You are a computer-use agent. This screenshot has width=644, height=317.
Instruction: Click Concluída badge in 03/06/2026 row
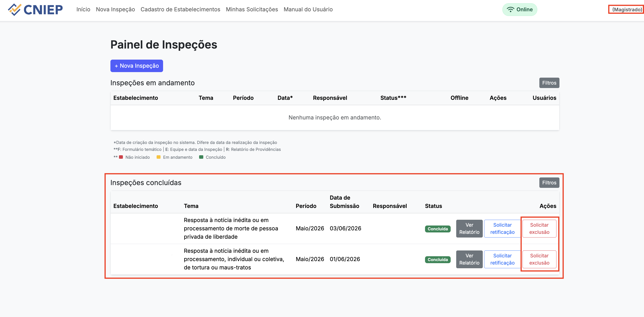click(437, 229)
